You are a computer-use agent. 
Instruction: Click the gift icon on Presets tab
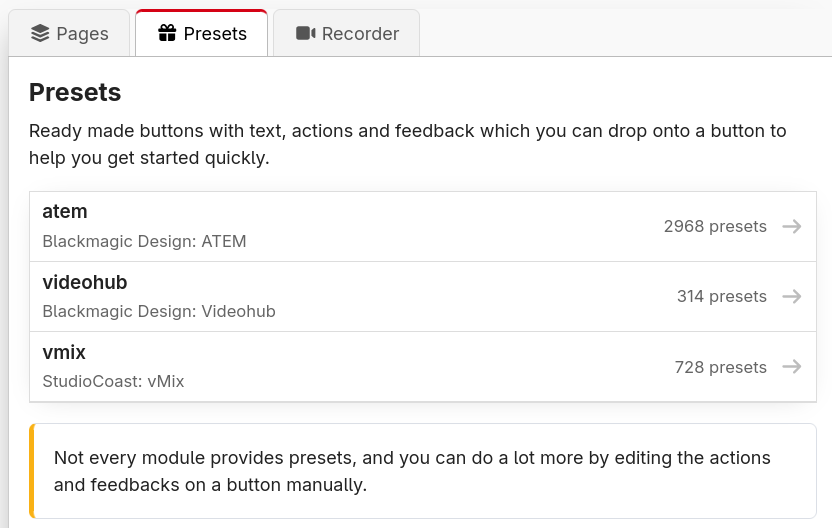point(167,33)
